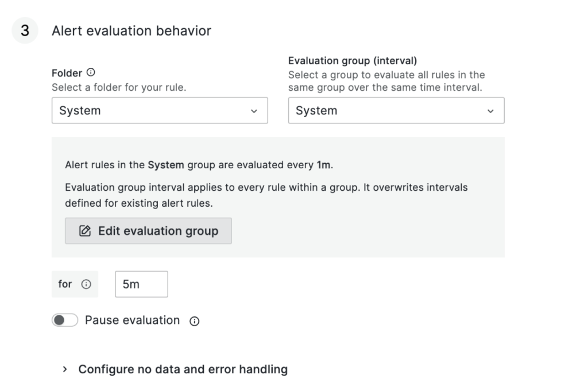The width and height of the screenshot is (588, 390).
Task: Click the "for" duration field showing 5m
Action: coord(141,284)
